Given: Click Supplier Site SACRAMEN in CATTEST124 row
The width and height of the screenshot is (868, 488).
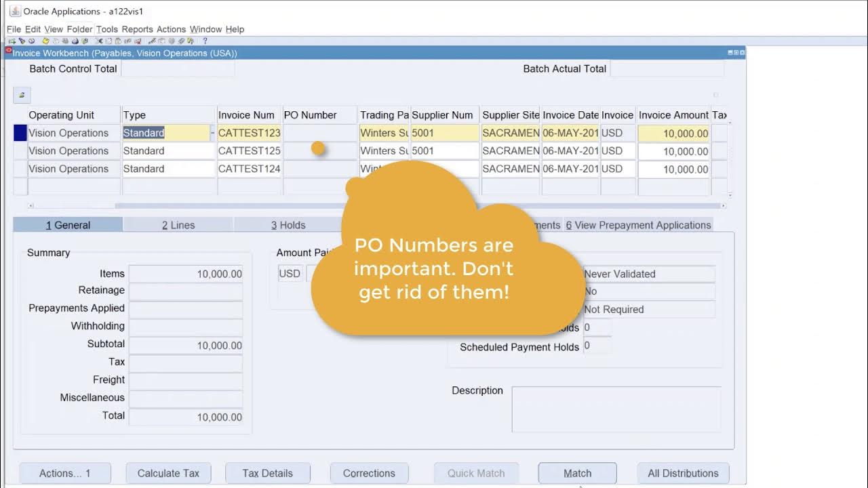Looking at the screenshot, I should (511, 169).
